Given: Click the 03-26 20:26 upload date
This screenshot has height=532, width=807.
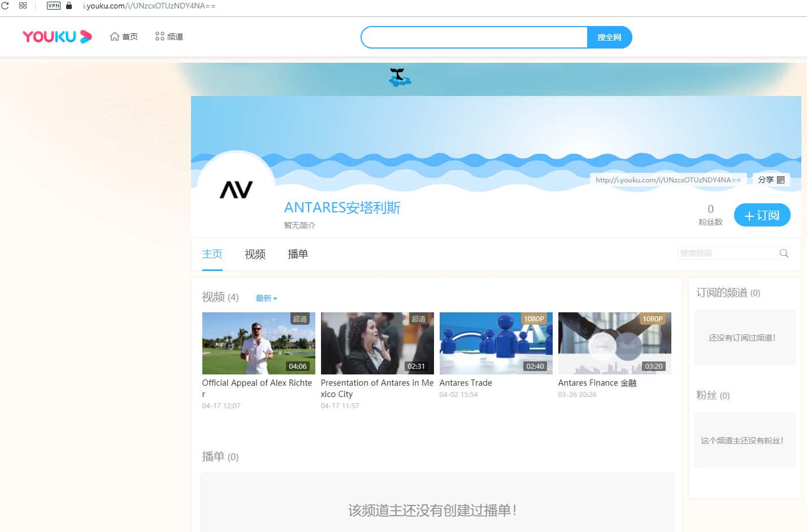Looking at the screenshot, I should [577, 395].
